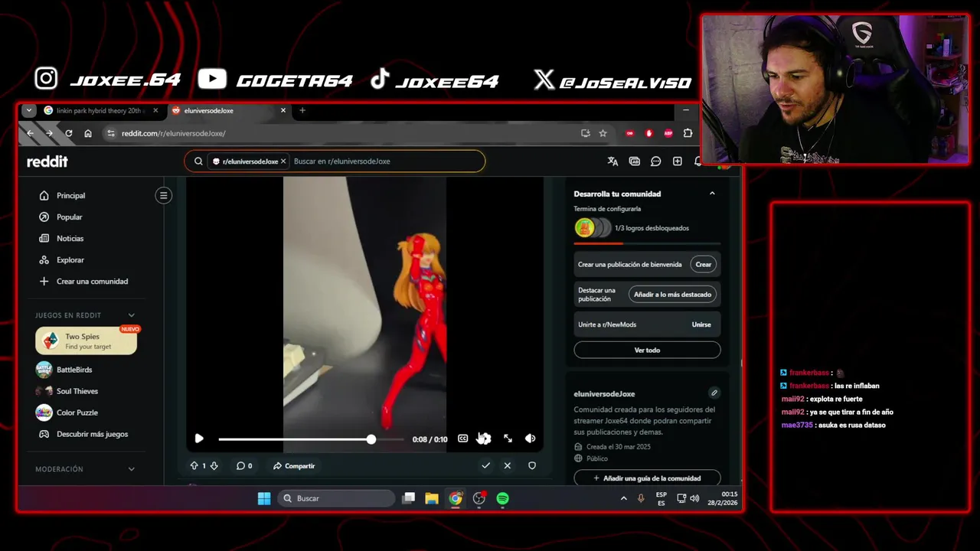Select Crear una comunidad
The image size is (980, 551).
pyautogui.click(x=90, y=281)
